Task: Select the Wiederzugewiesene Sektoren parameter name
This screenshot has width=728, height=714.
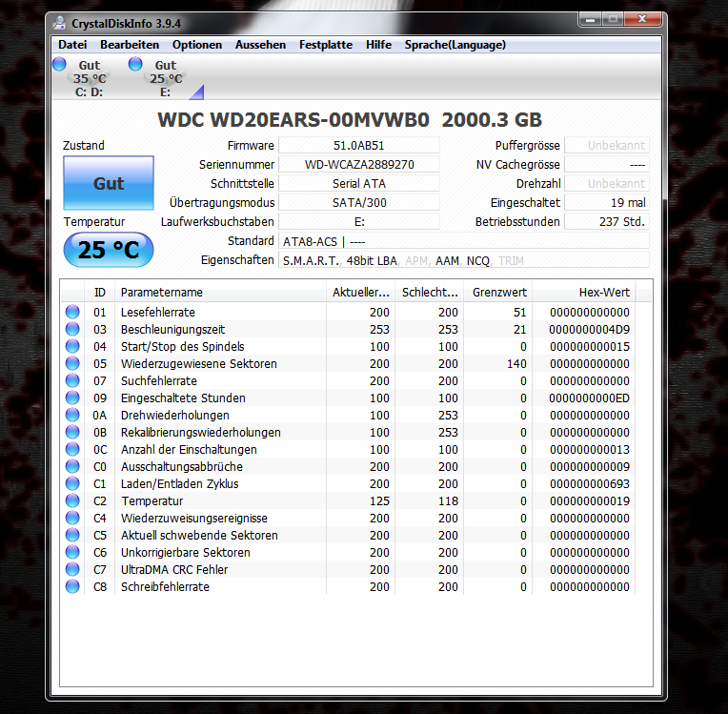Action: [x=199, y=364]
